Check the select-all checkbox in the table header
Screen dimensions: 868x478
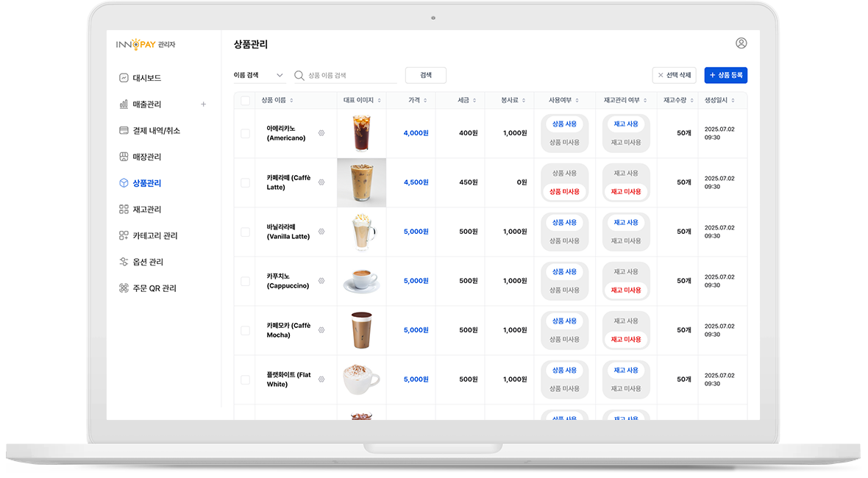pyautogui.click(x=245, y=100)
